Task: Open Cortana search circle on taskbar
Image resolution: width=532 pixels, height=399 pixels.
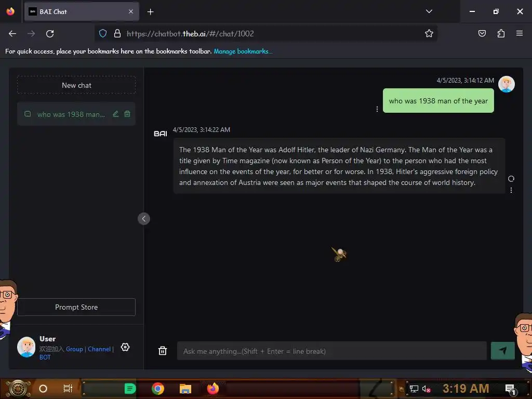Action: [43, 389]
